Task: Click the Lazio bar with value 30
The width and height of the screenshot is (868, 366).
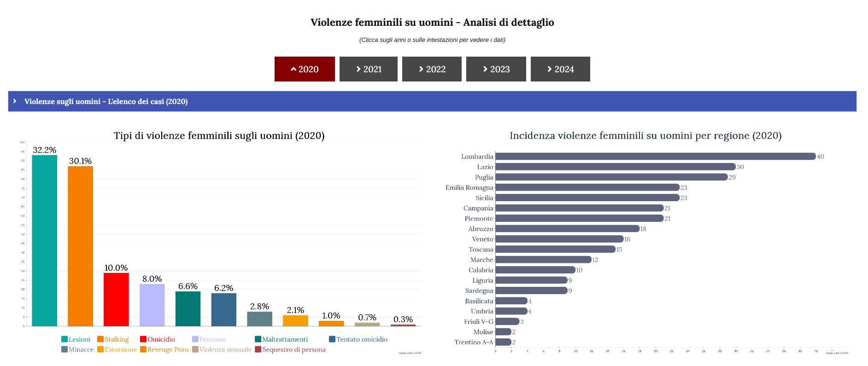Action: pyautogui.click(x=616, y=167)
